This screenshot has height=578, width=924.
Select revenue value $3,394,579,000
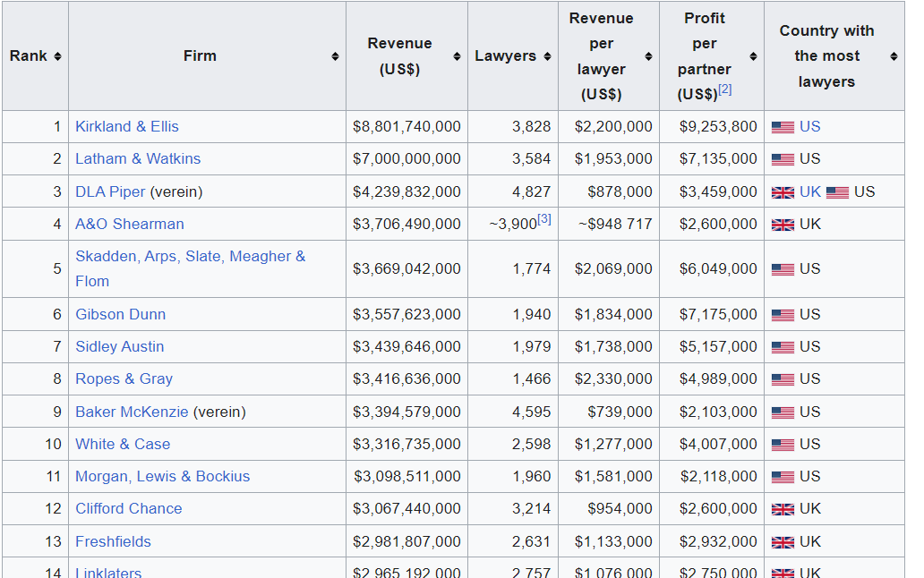(x=406, y=412)
